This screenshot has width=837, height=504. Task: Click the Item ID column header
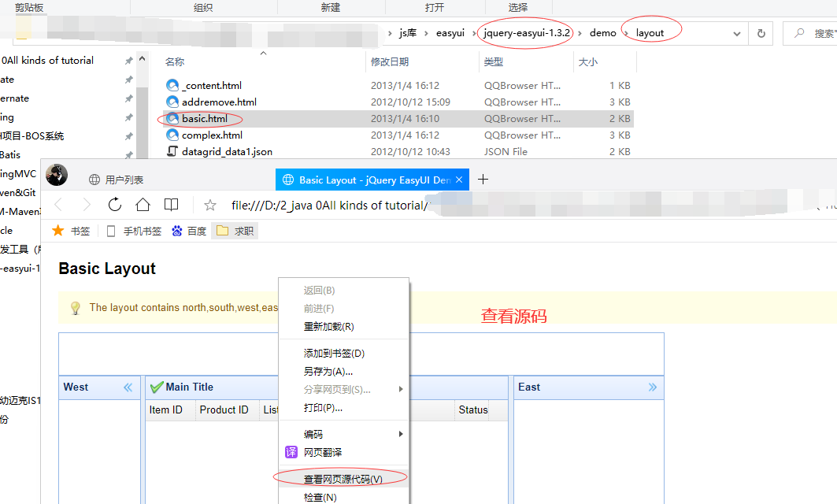coord(165,410)
